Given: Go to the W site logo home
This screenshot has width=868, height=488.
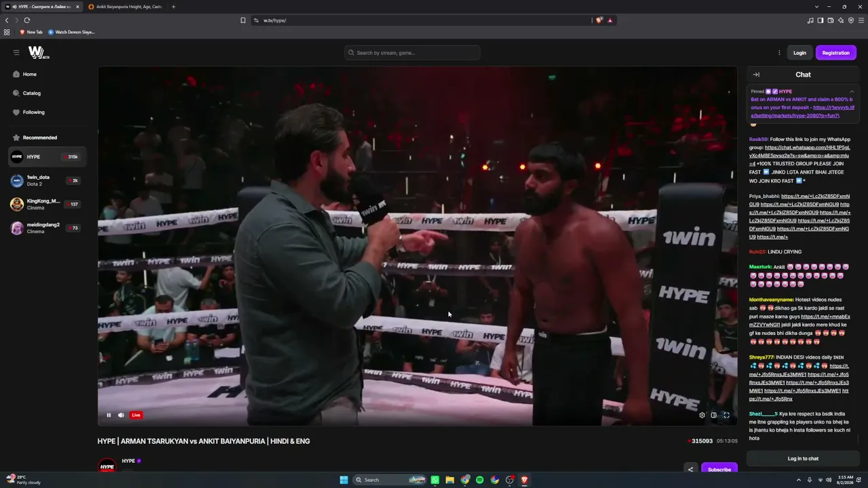Looking at the screenshot, I should tap(39, 52).
